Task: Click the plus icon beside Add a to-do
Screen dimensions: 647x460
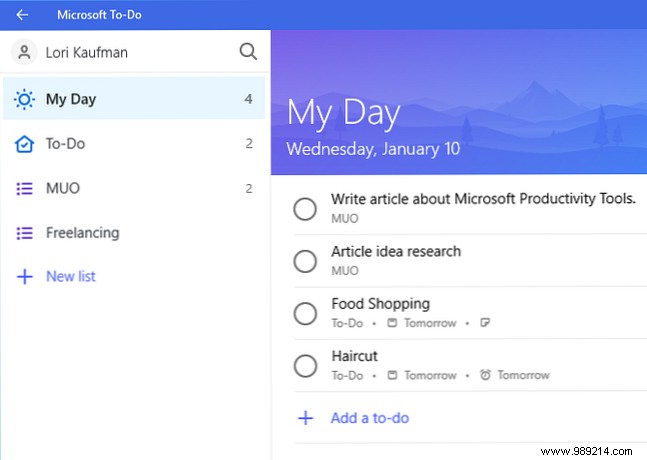Action: tap(306, 418)
